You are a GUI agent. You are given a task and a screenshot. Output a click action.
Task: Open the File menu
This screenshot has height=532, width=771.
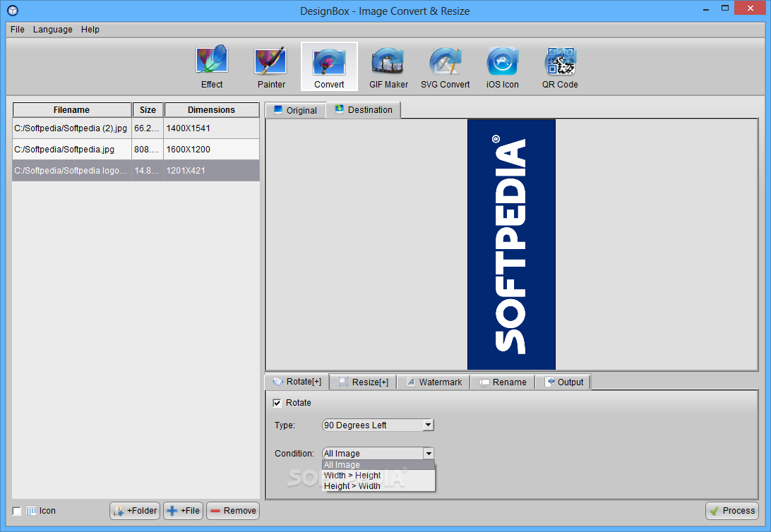click(x=17, y=30)
